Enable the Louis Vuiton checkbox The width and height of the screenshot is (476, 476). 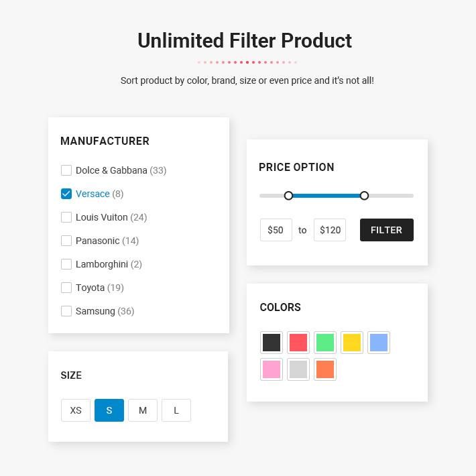(66, 217)
